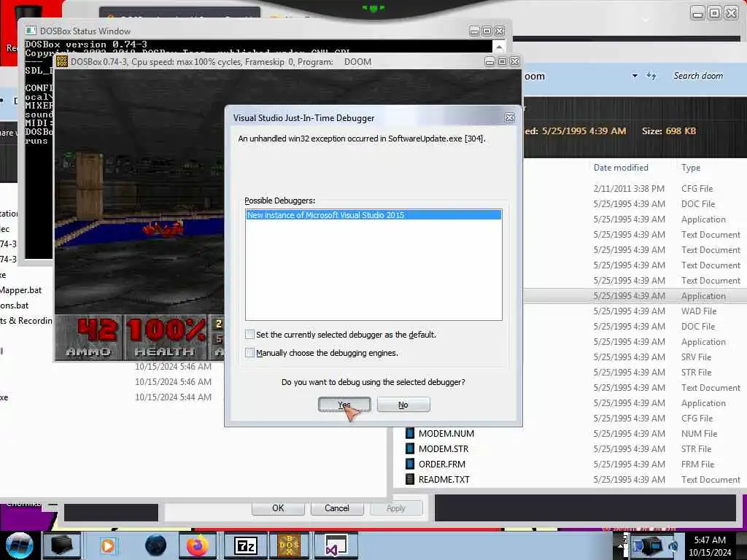Maximize the DOSBox DOOM window

502,61
